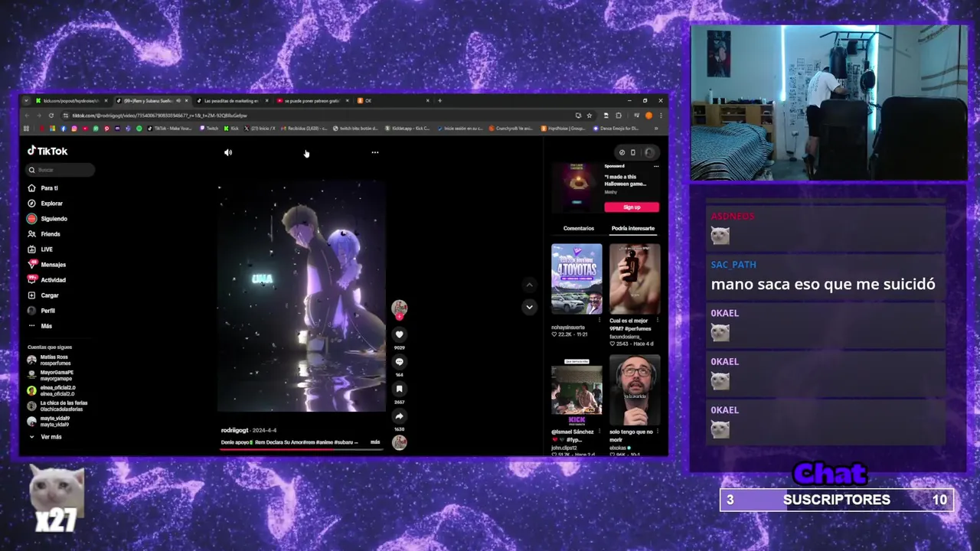Open the Chrome extensions icon
This screenshot has width=980, height=551.
point(619,116)
